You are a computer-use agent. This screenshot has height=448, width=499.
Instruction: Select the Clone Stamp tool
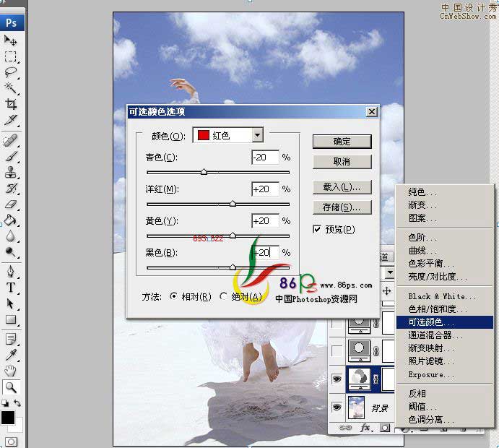tap(10, 172)
